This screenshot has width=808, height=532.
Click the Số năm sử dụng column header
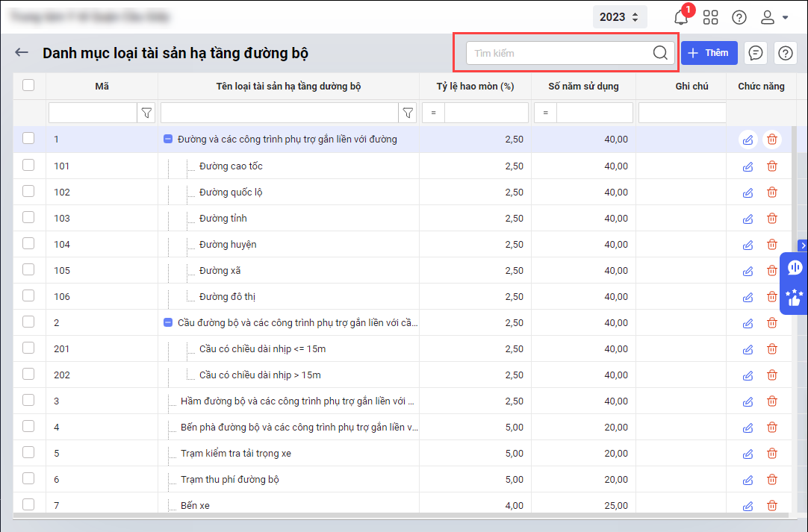(583, 86)
